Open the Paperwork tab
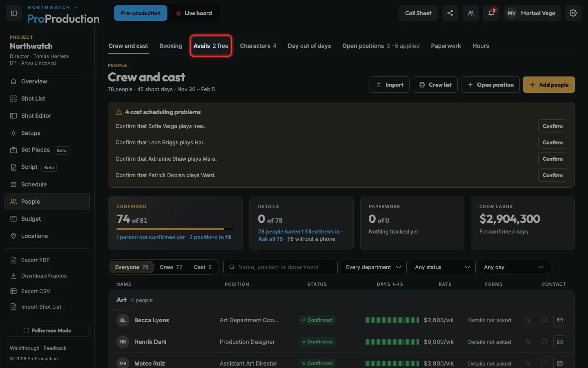The image size is (588, 368). pos(446,46)
